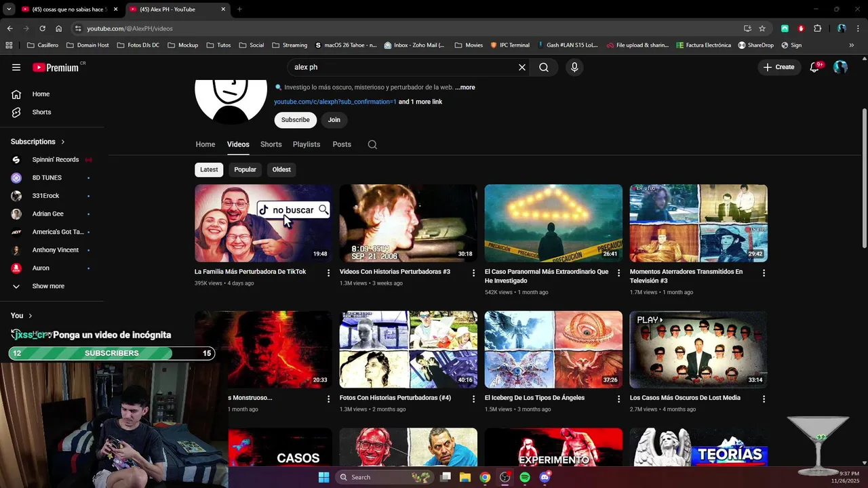The image size is (868, 488).
Task: Expand channel description with ...more
Action: point(465,87)
